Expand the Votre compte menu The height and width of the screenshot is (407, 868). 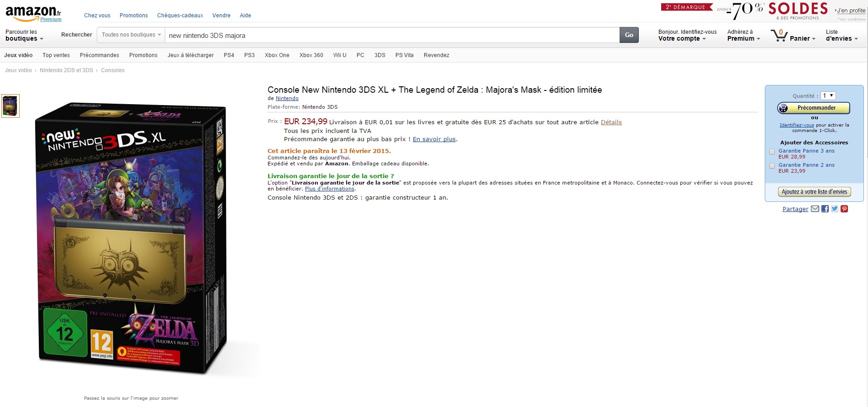click(x=682, y=38)
